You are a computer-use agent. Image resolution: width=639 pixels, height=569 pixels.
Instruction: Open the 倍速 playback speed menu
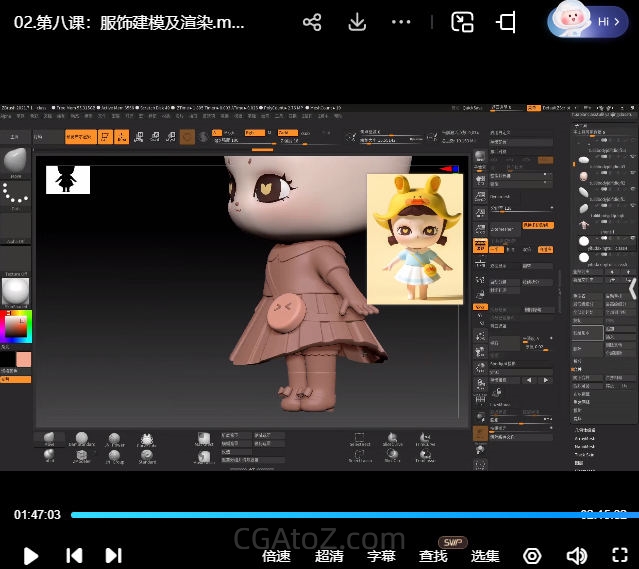276,555
